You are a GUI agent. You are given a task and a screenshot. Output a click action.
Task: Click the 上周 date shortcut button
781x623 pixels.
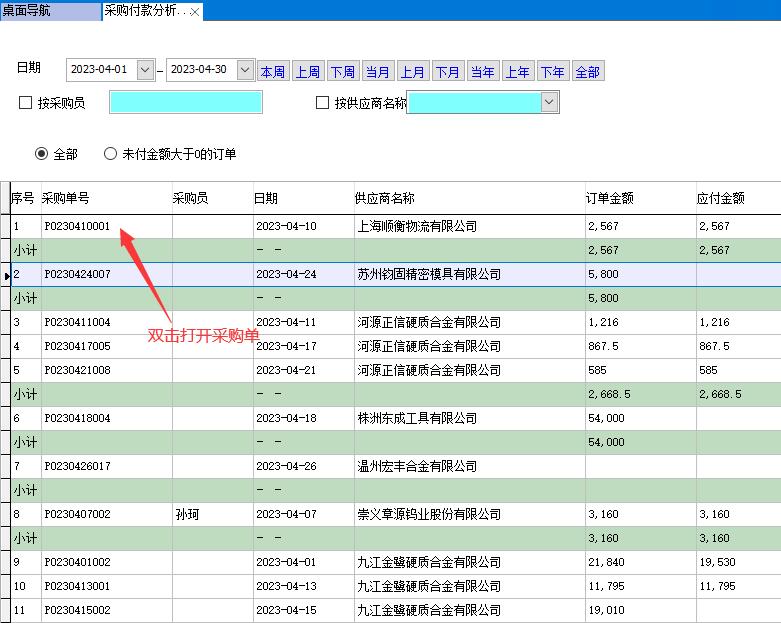(x=307, y=72)
